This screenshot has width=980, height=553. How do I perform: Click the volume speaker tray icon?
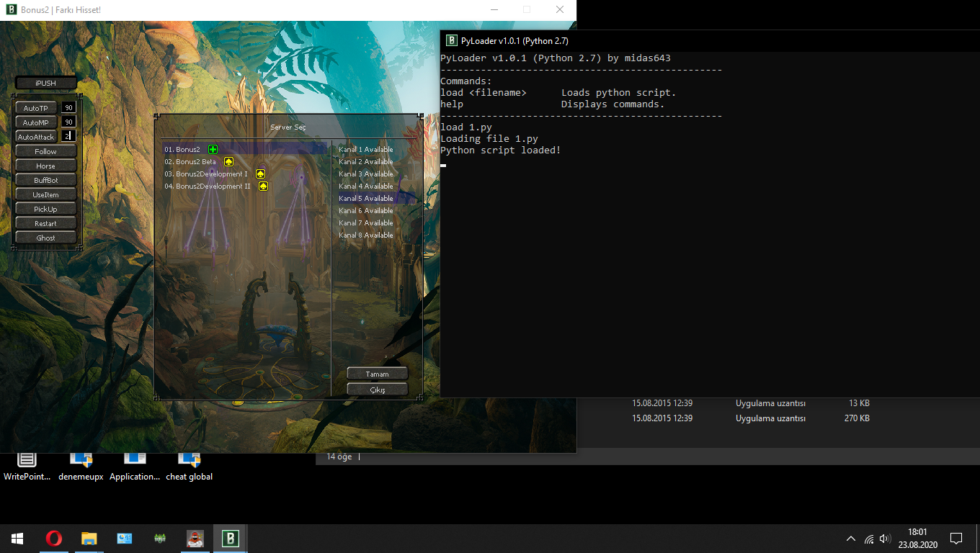click(886, 539)
